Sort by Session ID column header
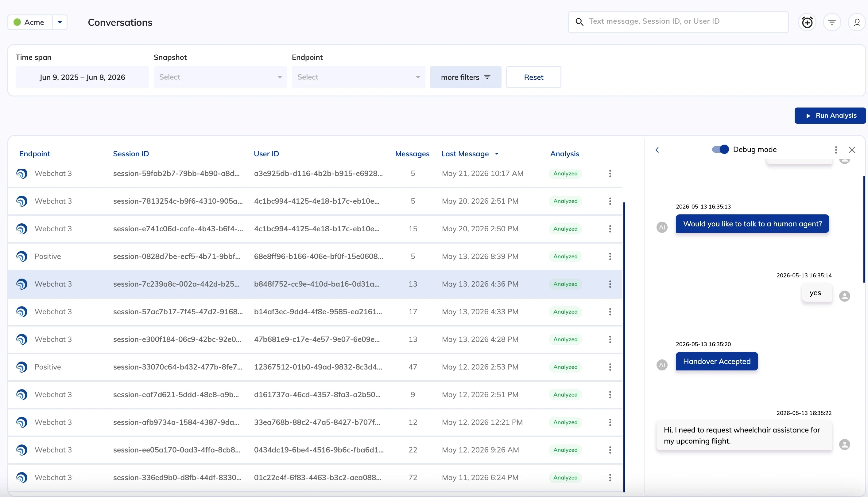Screen dimensions: 868x497 (x=131, y=154)
